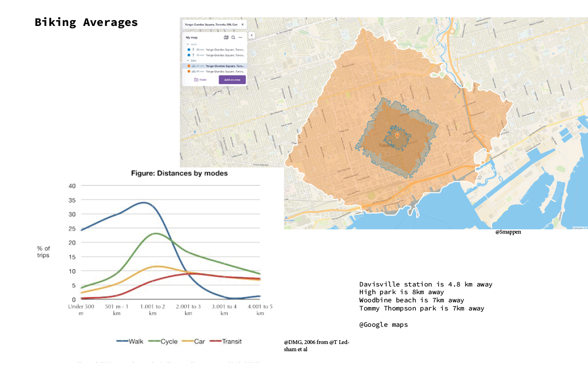Collapse the side panel with the left chevron
The width and height of the screenshot is (588, 380).
(x=251, y=36)
